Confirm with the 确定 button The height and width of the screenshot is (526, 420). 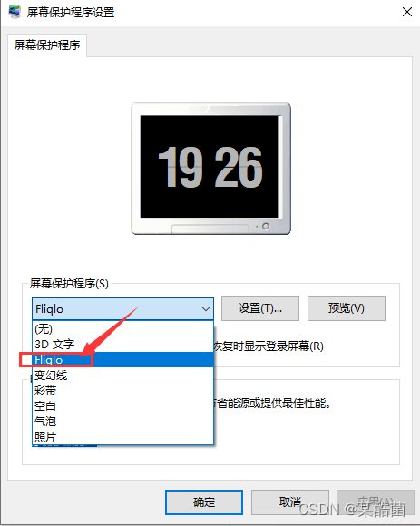(204, 502)
